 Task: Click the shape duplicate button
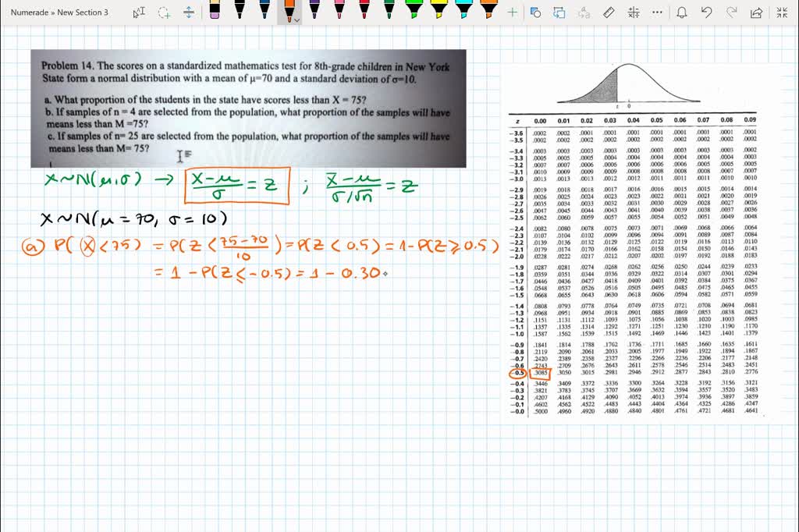559,12
